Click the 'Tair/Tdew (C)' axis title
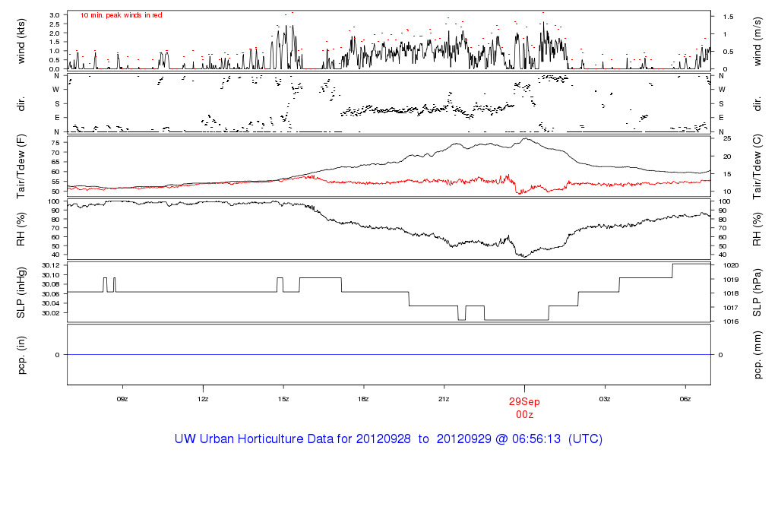The height and width of the screenshot is (532, 778). pos(757,166)
